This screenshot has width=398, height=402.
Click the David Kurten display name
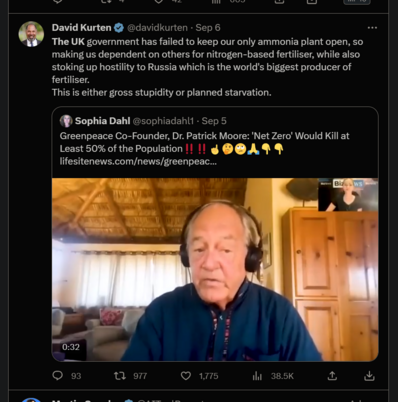[82, 28]
